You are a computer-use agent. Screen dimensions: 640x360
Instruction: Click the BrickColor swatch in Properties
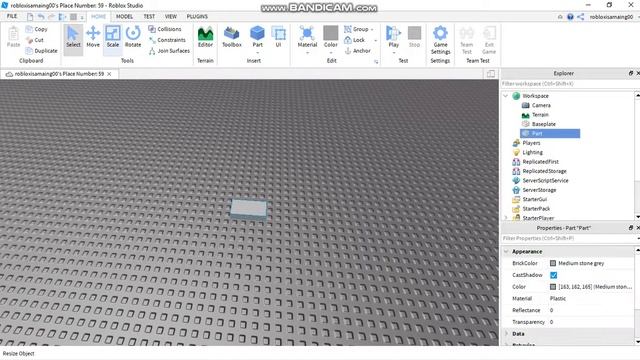point(553,263)
